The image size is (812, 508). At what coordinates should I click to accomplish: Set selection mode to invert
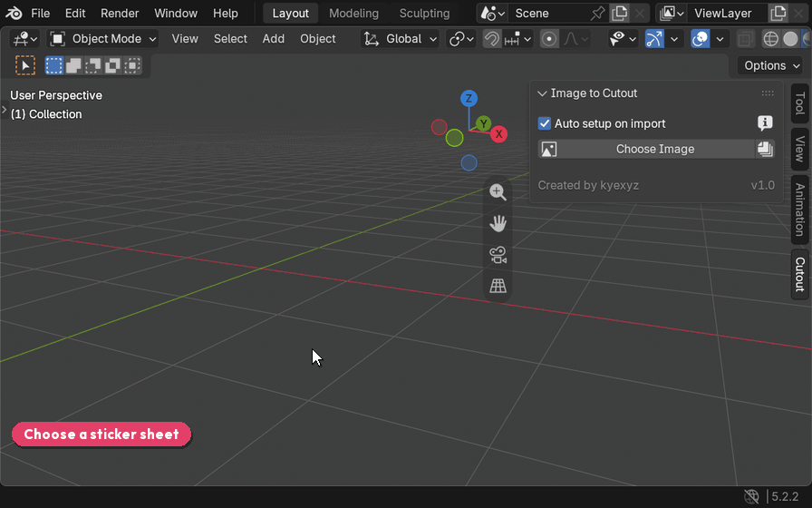[x=113, y=66]
